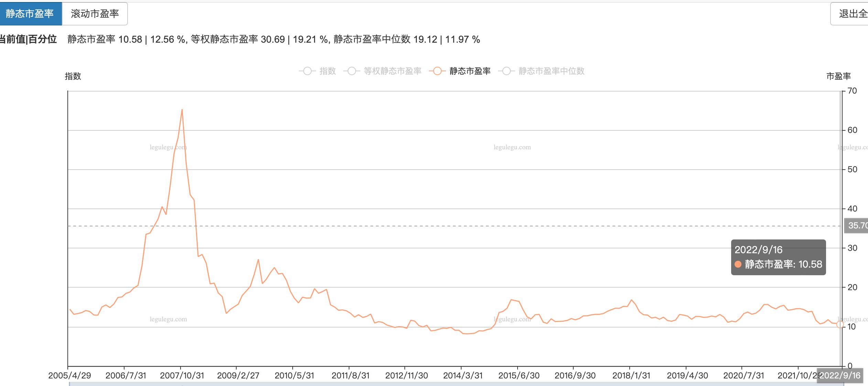This screenshot has height=386, width=868.
Task: Toggle the 等权静态市盈率 legend series
Action: pyautogui.click(x=392, y=71)
